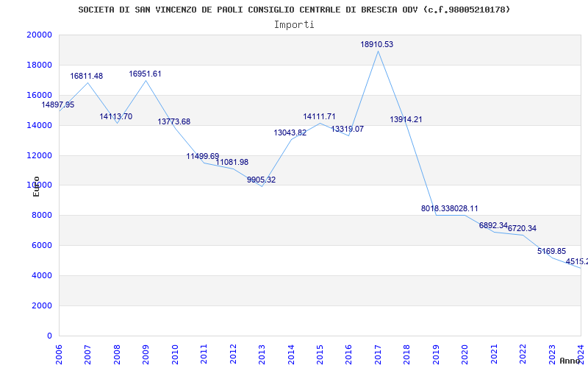Viewport: 588px width, 368px height.
Task: Click the data label 8018.33
Action: coord(435,209)
